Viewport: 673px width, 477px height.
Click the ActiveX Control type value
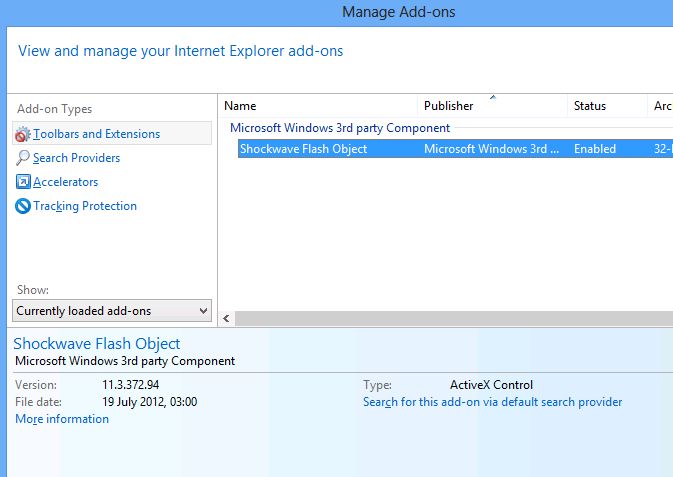pyautogui.click(x=491, y=385)
